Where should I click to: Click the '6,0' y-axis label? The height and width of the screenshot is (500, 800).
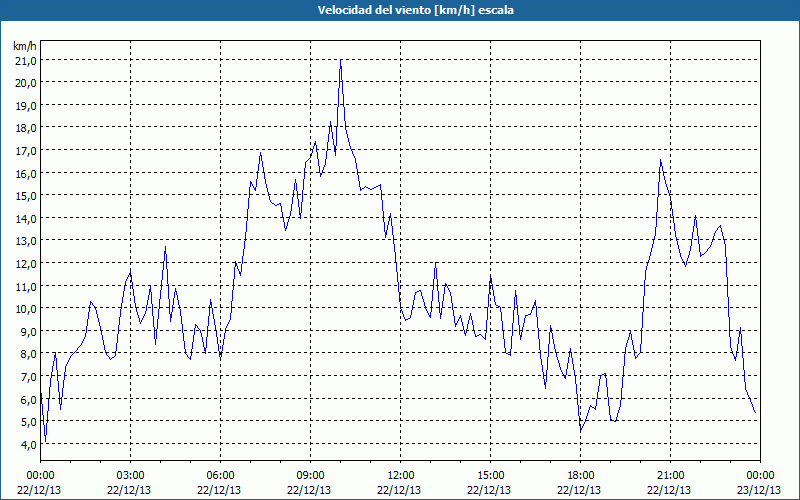point(28,400)
